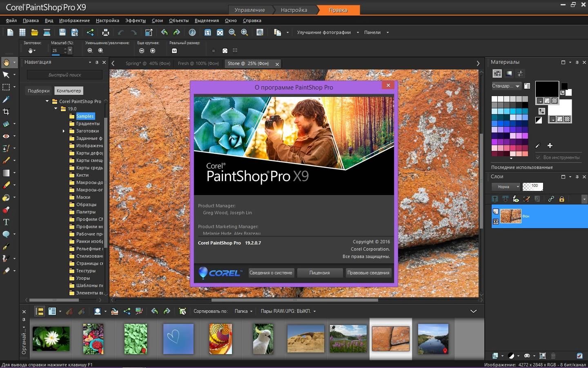Click the zoom out magnifier in the main toolbar

tap(232, 32)
